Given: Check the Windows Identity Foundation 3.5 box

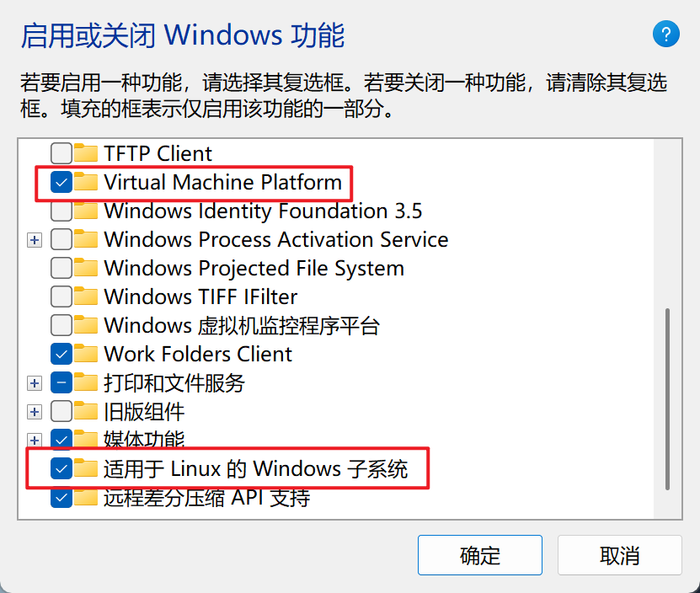Looking at the screenshot, I should coord(61,211).
